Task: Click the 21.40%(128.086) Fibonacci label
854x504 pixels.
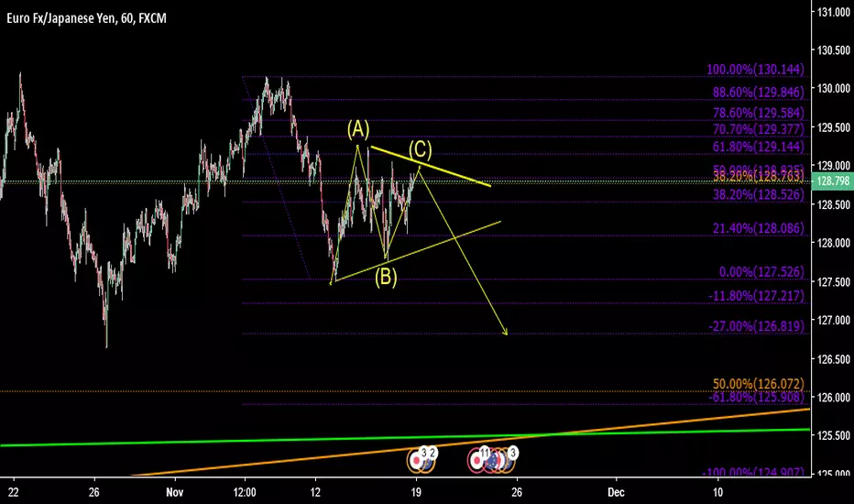Action: click(x=758, y=228)
